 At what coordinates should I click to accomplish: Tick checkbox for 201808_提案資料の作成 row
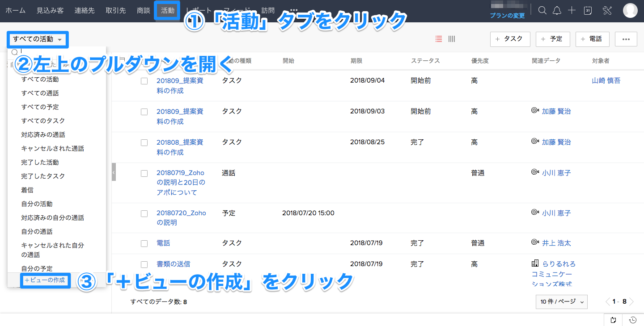tap(144, 143)
